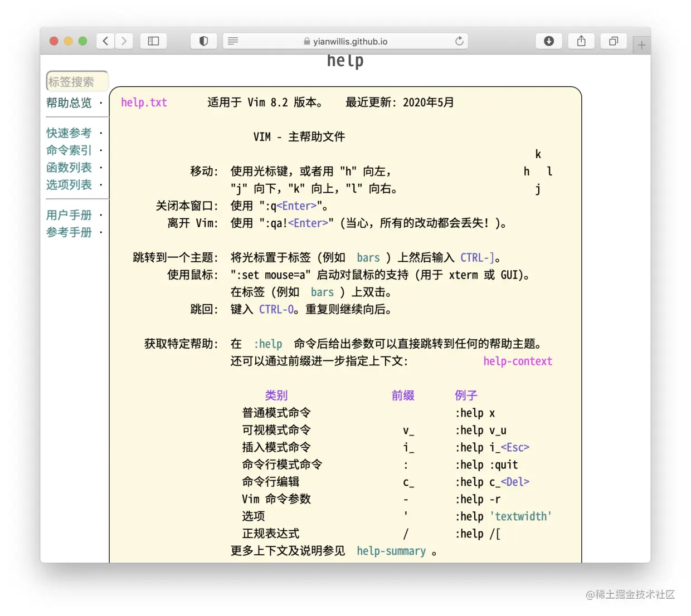Click the 类别 column heading
Screen dimensions: 691x616
point(276,396)
